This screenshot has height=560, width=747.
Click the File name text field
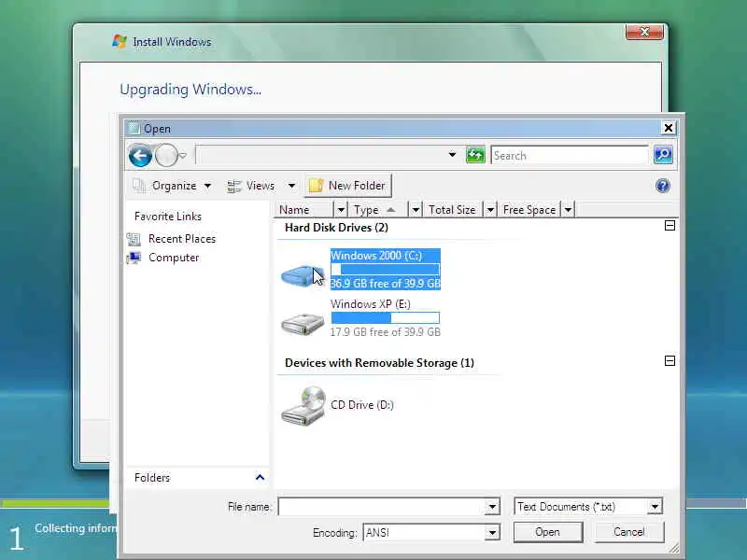(382, 506)
